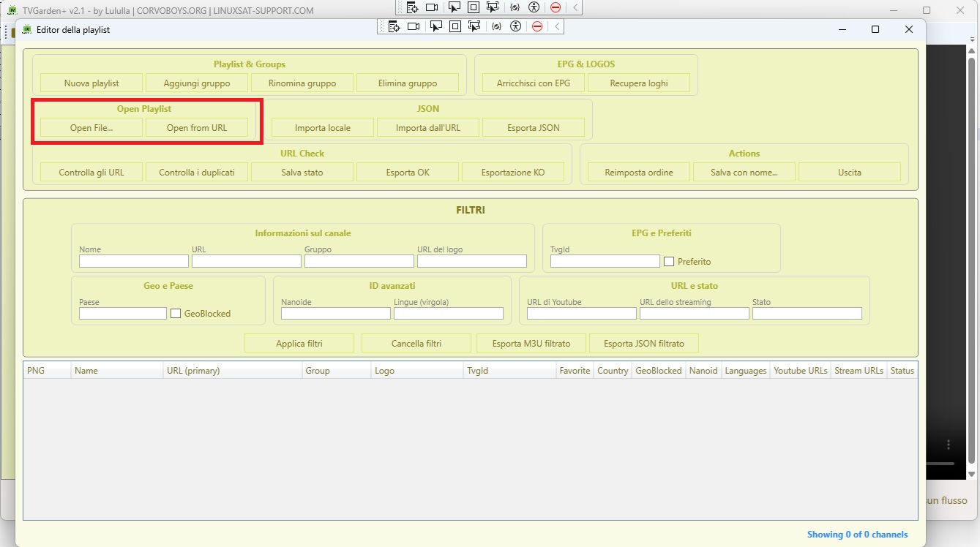
Task: Collapse main window debug toolbar with chevron
Action: (x=575, y=7)
